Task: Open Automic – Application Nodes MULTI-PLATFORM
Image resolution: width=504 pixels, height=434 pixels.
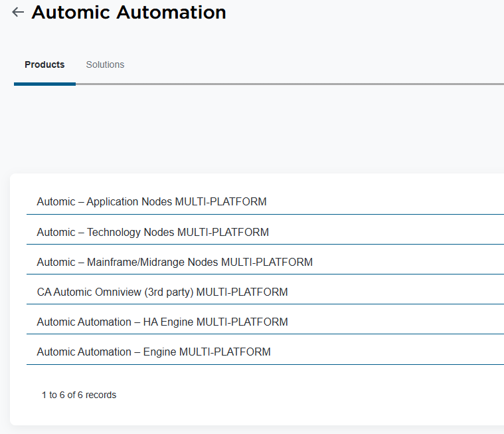Action: tap(151, 202)
